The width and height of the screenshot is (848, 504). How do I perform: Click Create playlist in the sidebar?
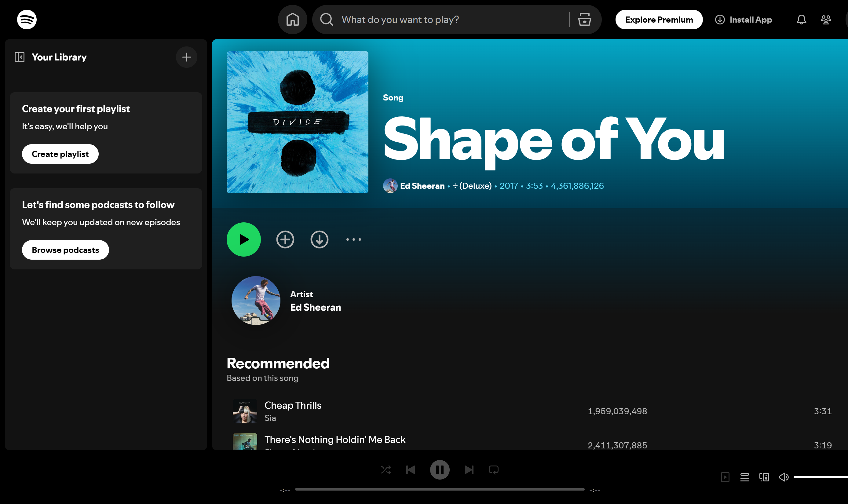60,154
